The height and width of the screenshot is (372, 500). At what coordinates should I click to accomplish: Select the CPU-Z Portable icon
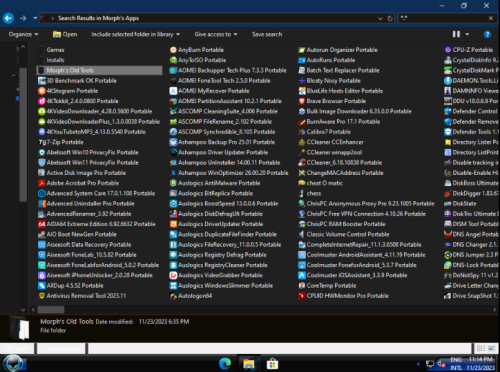448,50
